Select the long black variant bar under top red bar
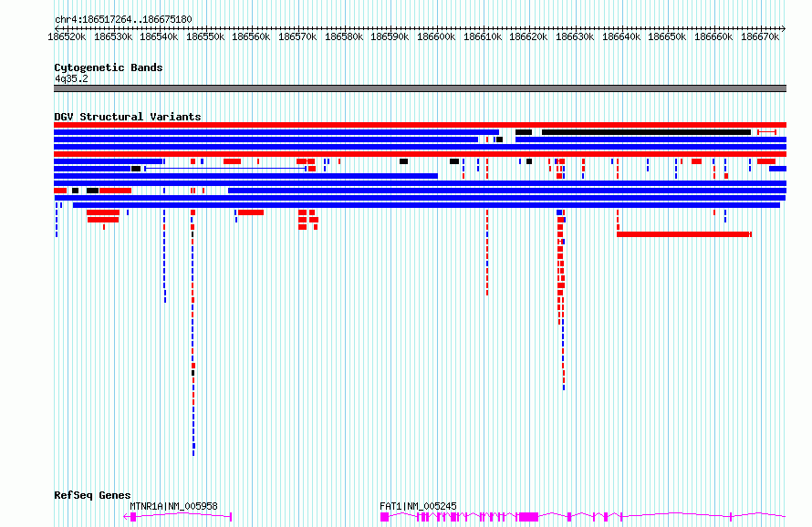This screenshot has height=527, width=812. coord(646,132)
